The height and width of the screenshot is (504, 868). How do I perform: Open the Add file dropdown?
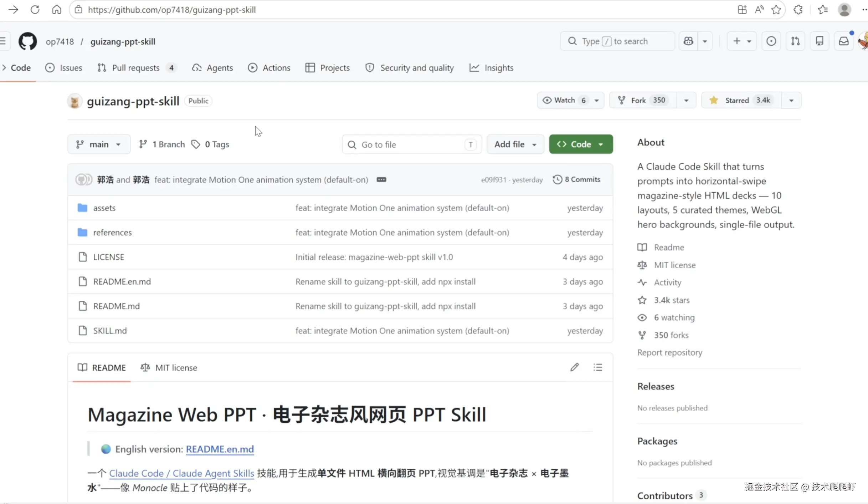[515, 144]
